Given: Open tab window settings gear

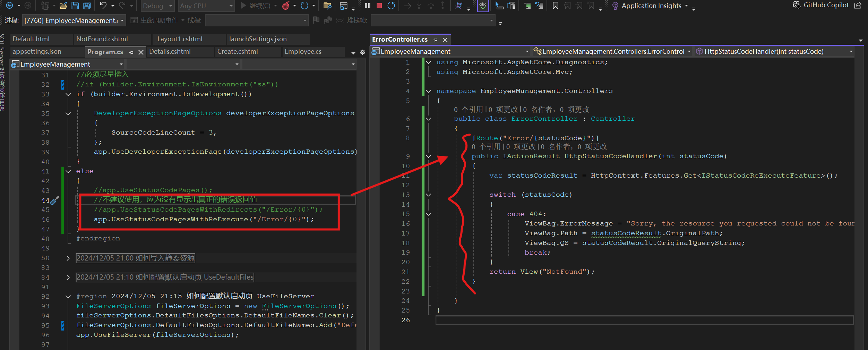Looking at the screenshot, I should 362,52.
